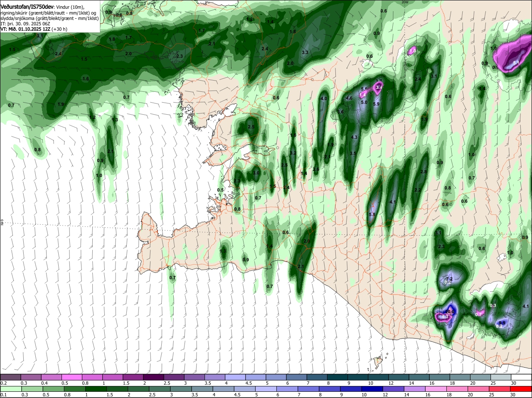Screen dimensions: 532x398
Task: Click the snow legend swatch between 10 and 12
Action: pyautogui.click(x=377, y=377)
